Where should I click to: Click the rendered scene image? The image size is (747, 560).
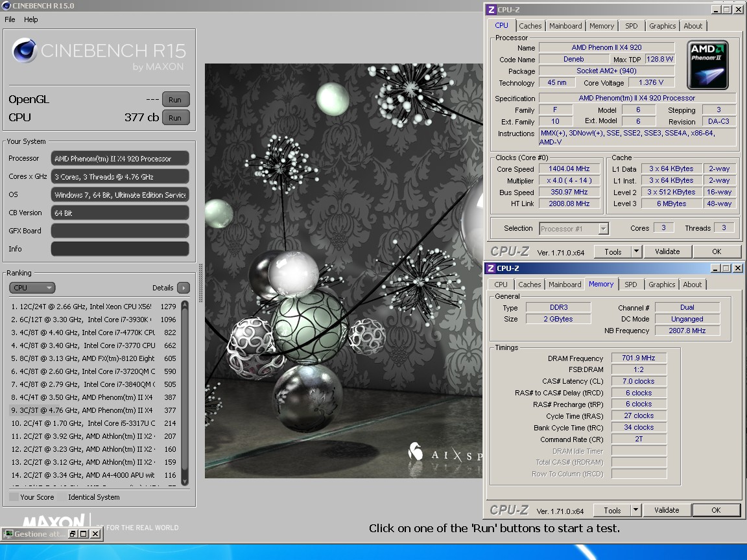[x=344, y=271]
